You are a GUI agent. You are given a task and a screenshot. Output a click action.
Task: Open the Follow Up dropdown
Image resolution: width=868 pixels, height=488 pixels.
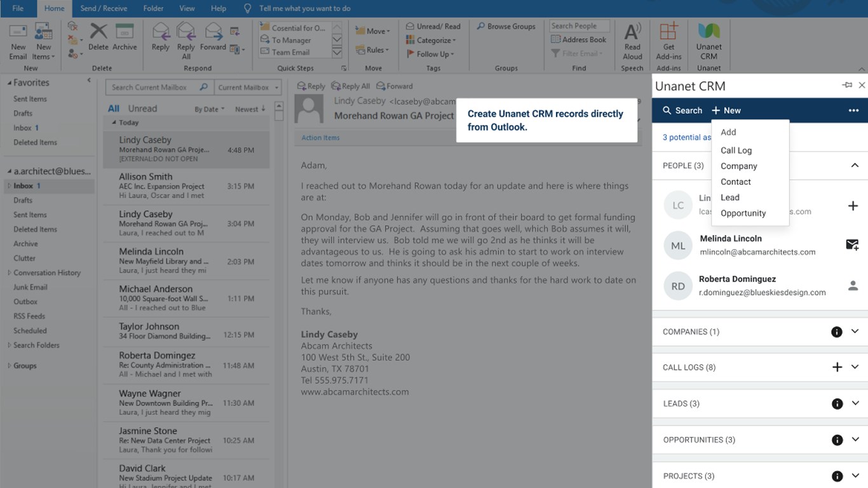430,54
